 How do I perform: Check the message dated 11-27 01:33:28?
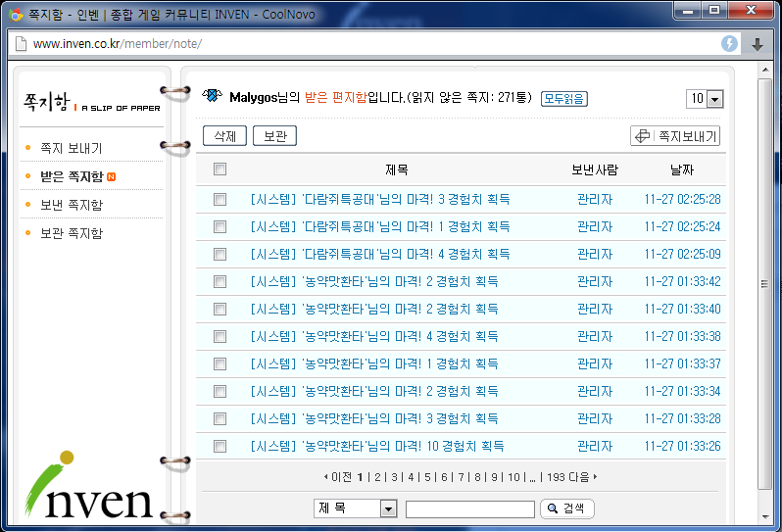[x=220, y=418]
